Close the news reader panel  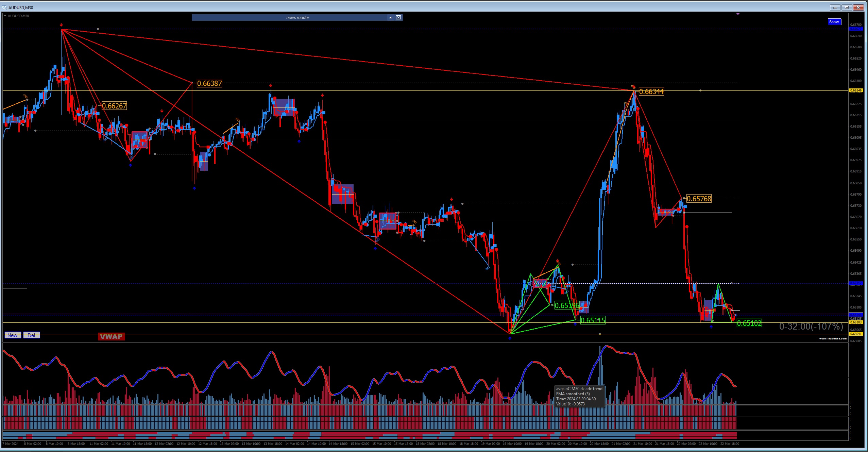pyautogui.click(x=398, y=17)
